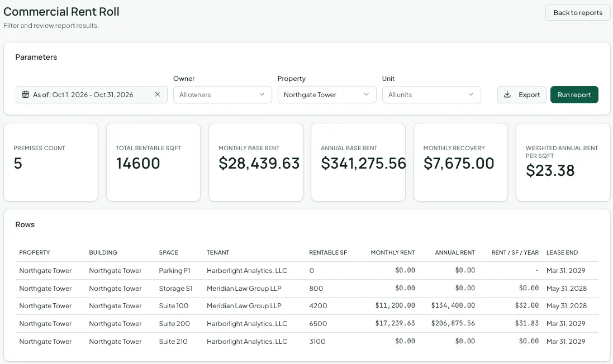Image resolution: width=613 pixels, height=364 pixels.
Task: Click the SPACE column header
Action: (169, 252)
